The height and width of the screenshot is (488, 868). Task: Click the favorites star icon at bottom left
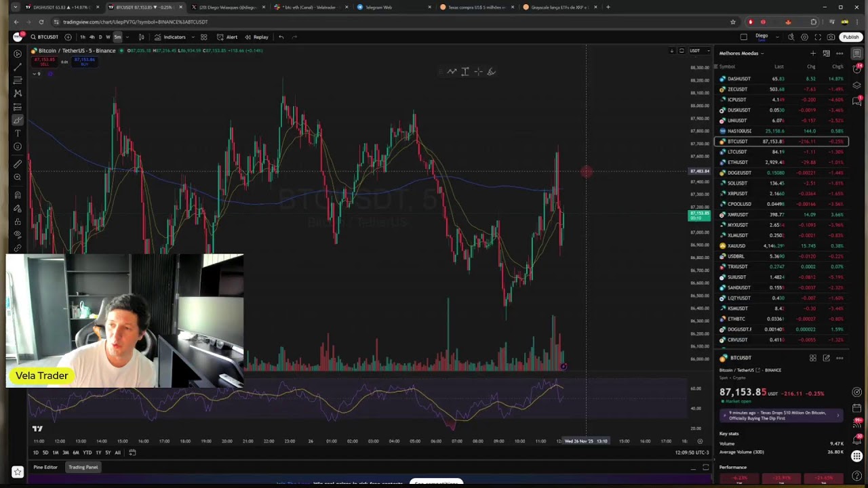18,472
